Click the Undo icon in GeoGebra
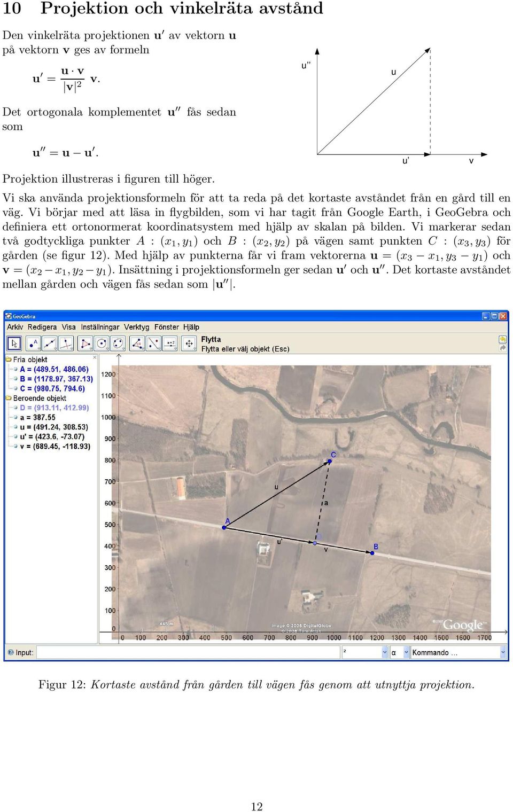Viewport: 513px width, 812px height. coord(502,339)
